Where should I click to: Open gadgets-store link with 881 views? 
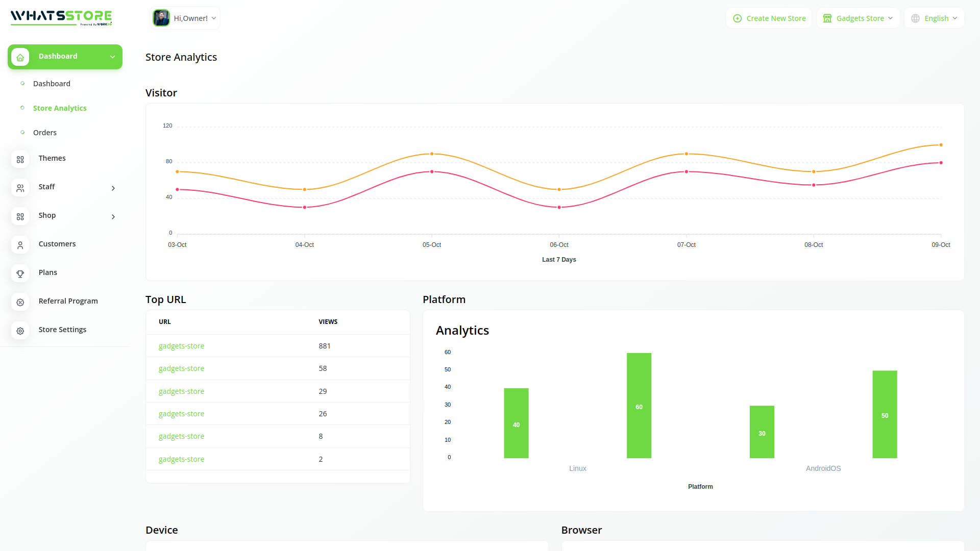[x=181, y=346]
